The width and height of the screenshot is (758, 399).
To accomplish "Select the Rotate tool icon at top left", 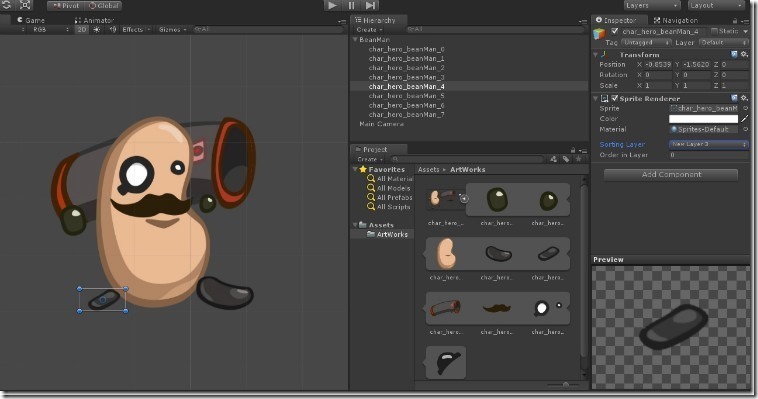I will click(x=7, y=5).
